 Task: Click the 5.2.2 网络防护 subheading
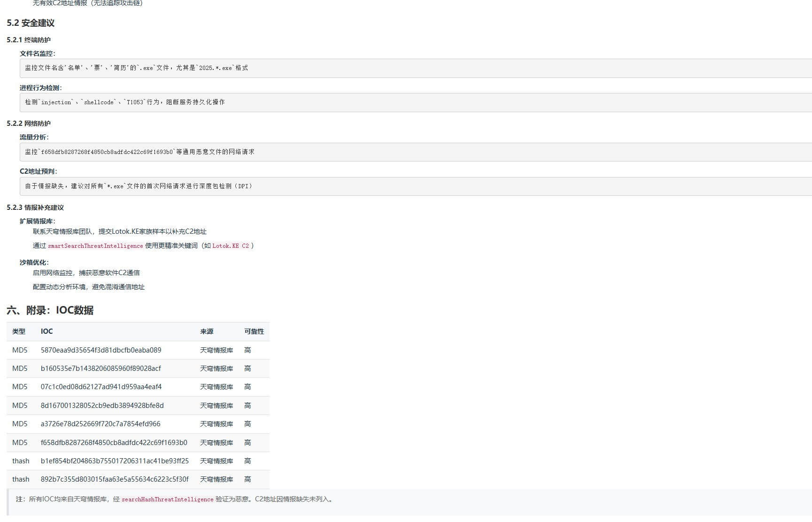[x=29, y=123]
